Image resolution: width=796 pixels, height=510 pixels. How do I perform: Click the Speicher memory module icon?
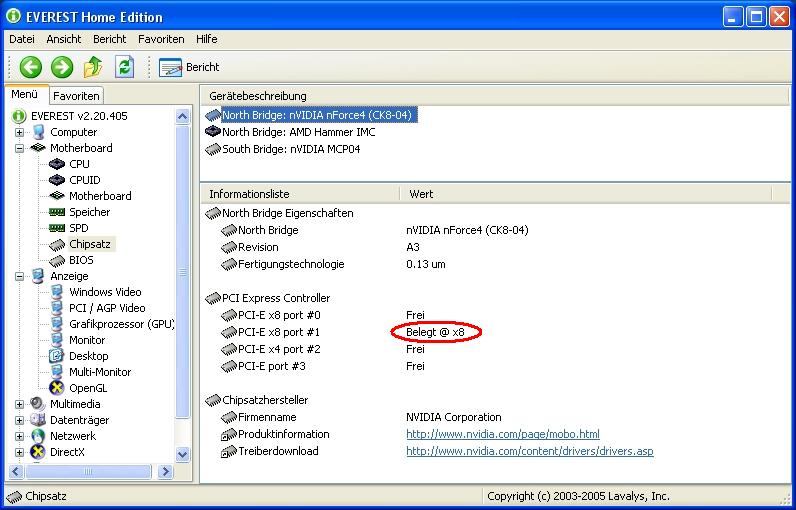coord(57,212)
